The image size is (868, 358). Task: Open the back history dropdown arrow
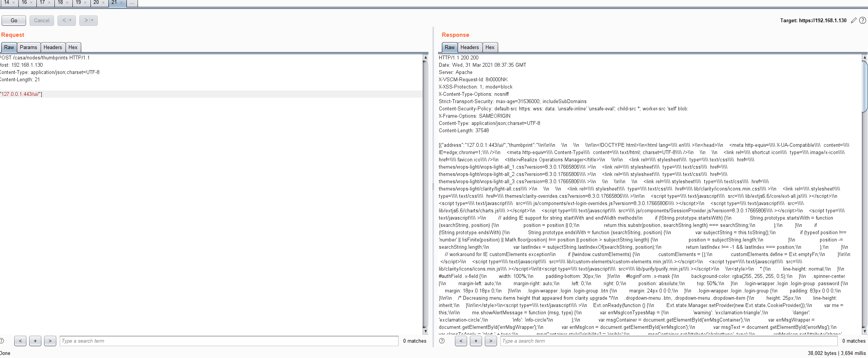(71, 20)
